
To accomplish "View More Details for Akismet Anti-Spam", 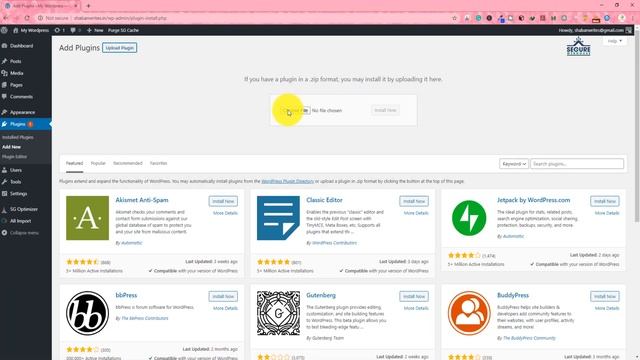I will click(x=225, y=213).
